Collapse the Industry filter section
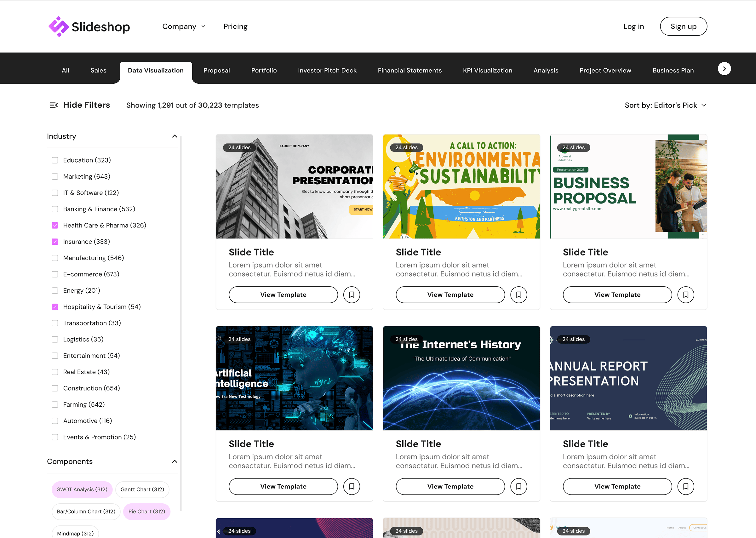Image resolution: width=756 pixels, height=538 pixels. (175, 136)
